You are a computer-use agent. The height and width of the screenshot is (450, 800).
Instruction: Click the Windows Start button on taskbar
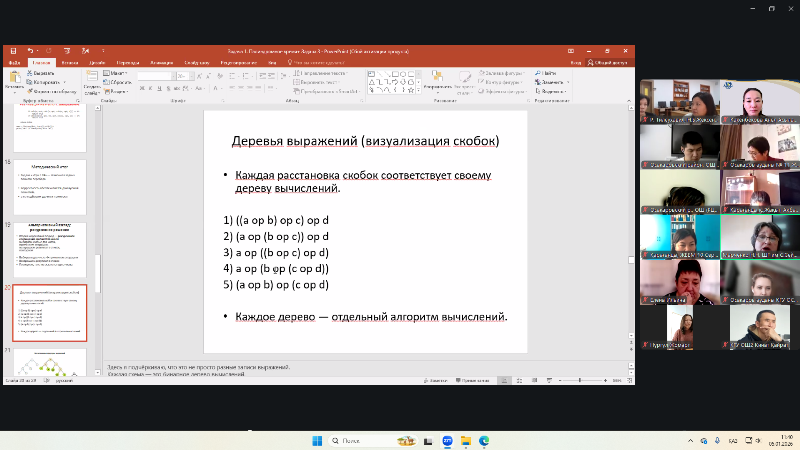pos(318,440)
